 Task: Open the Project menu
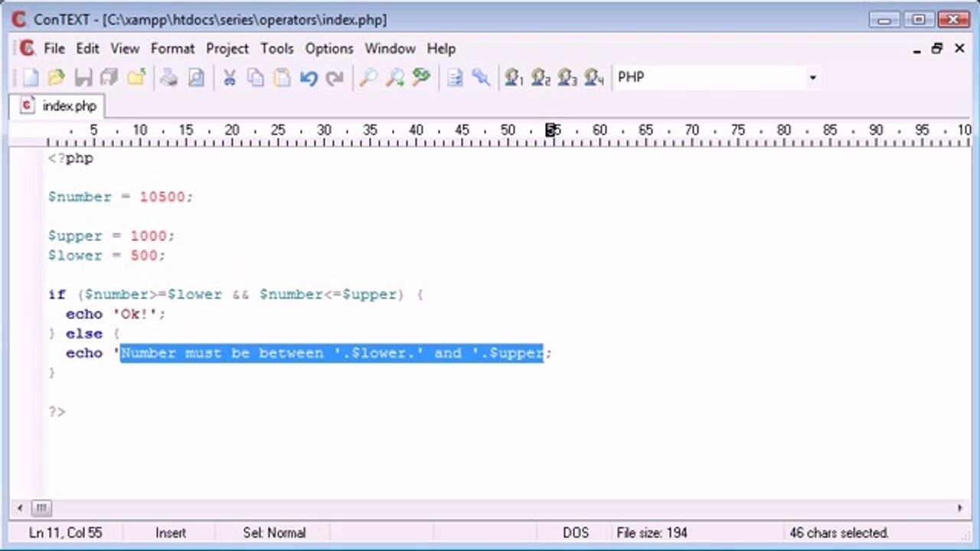[227, 48]
